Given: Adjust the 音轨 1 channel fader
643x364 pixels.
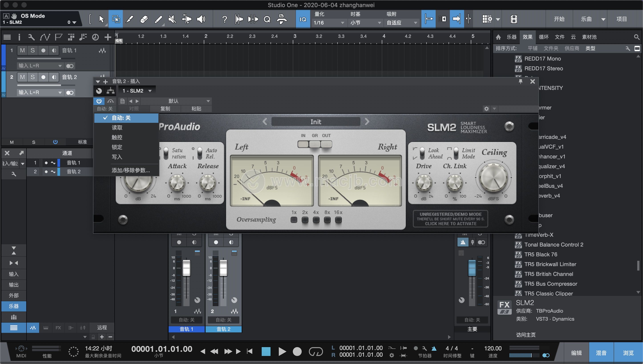Looking at the screenshot, I should [x=186, y=268].
